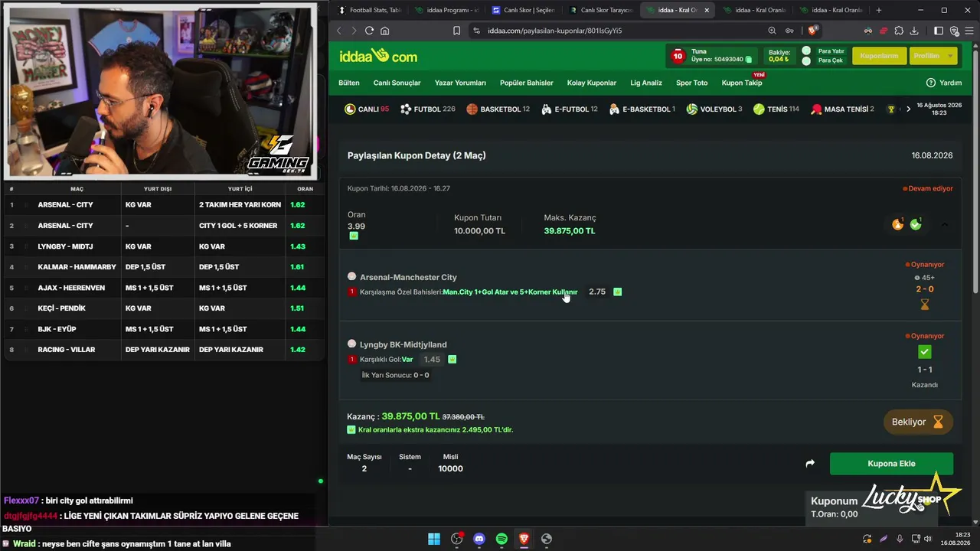Viewport: 980px width, 551px height.
Task: Select the TENİS sport category
Action: coord(776,109)
